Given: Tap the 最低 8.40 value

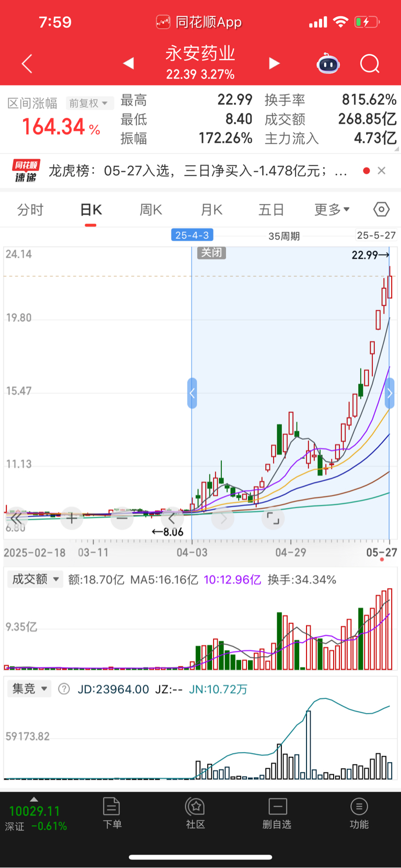Looking at the screenshot, I should pos(239,119).
